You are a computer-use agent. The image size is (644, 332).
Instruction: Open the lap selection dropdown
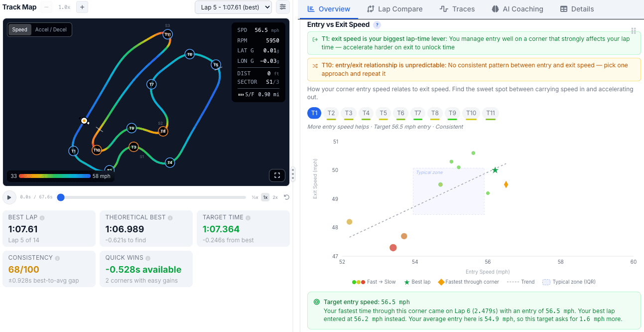(x=233, y=7)
